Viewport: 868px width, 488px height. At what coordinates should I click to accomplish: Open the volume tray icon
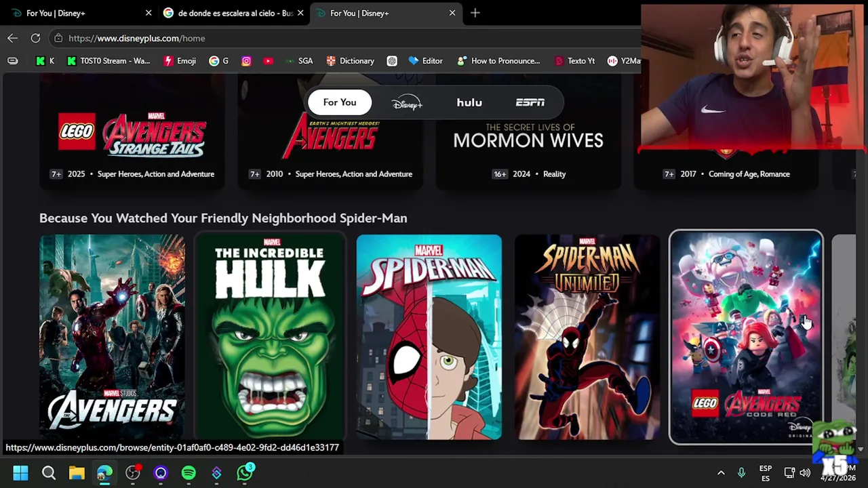(805, 472)
